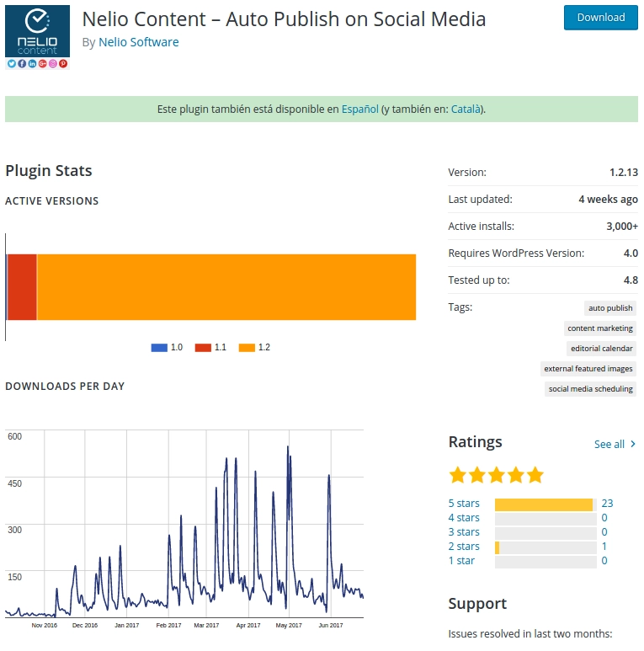Open the 'editorial calendar' tag
This screenshot has width=644, height=651.
pos(601,349)
